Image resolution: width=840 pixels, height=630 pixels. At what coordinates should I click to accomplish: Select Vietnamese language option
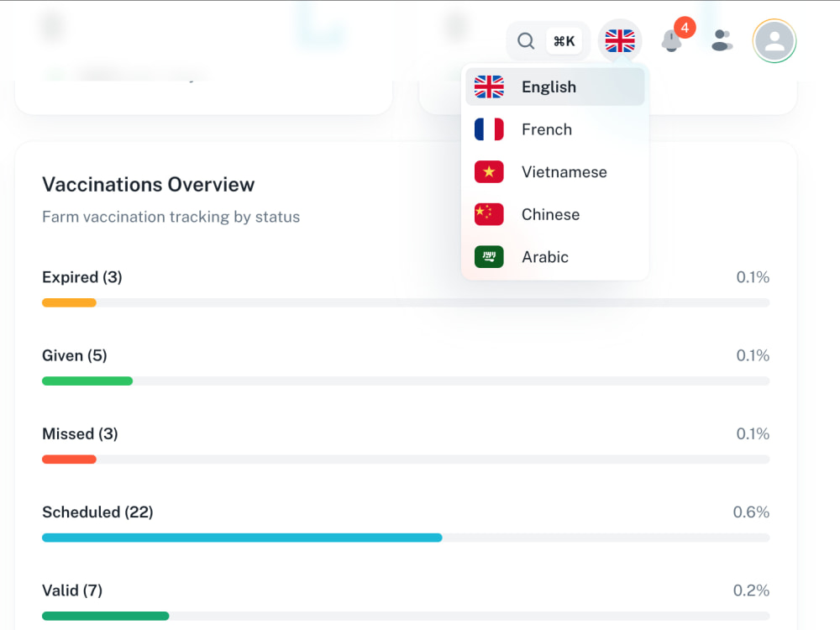click(555, 172)
